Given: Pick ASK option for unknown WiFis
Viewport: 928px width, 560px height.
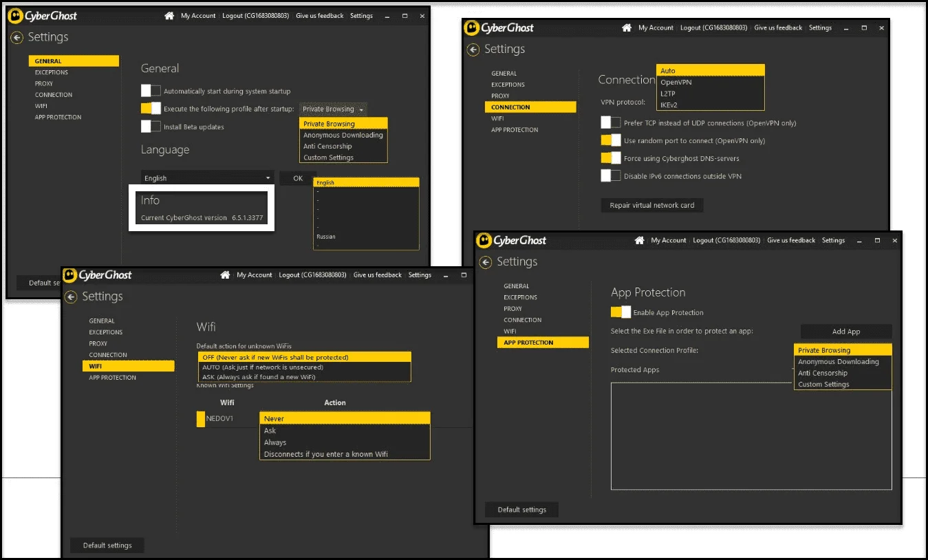Looking at the screenshot, I should [304, 376].
